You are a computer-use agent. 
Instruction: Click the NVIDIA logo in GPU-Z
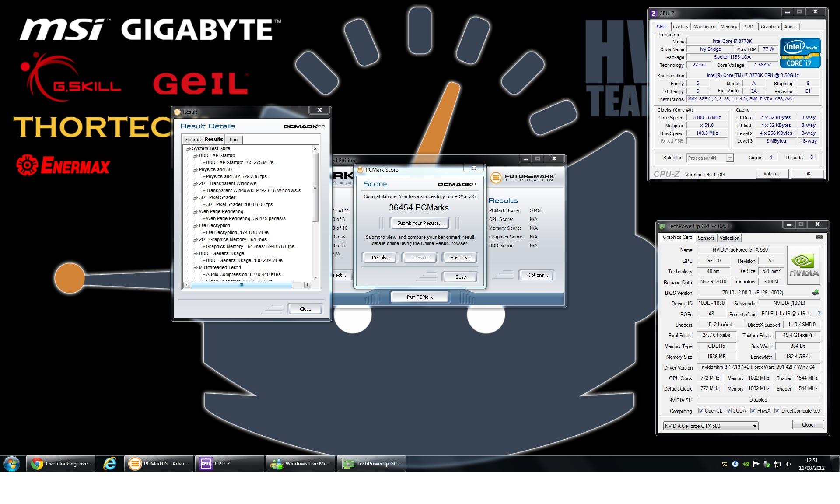pyautogui.click(x=804, y=266)
